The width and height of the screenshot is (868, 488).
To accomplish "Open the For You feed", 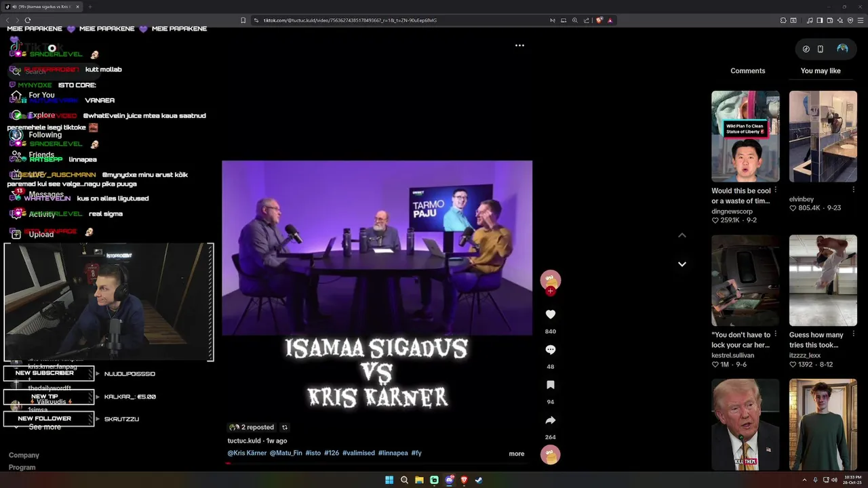I will point(41,96).
